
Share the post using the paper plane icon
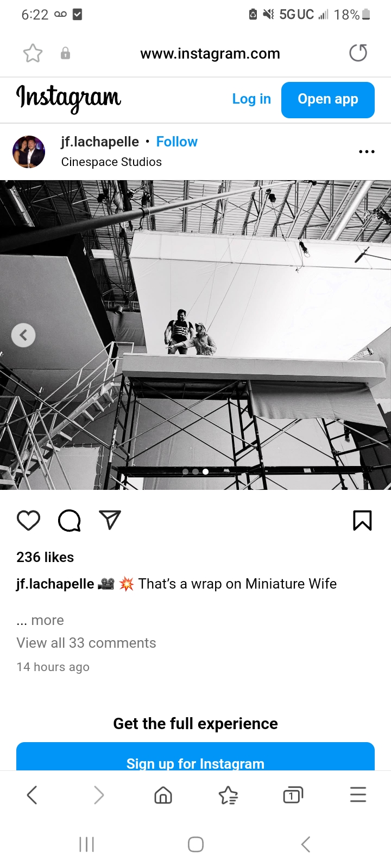click(x=110, y=520)
